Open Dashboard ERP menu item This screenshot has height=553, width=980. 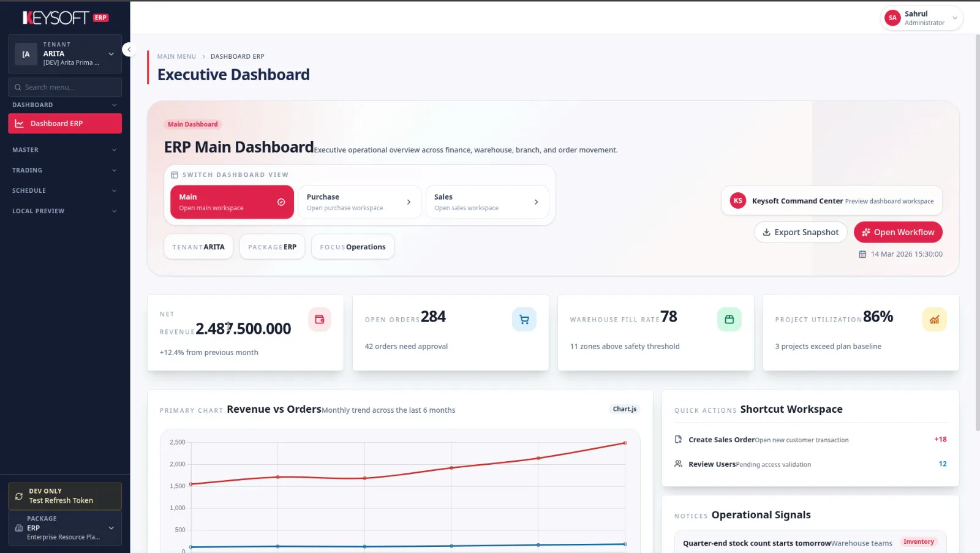pyautogui.click(x=65, y=124)
